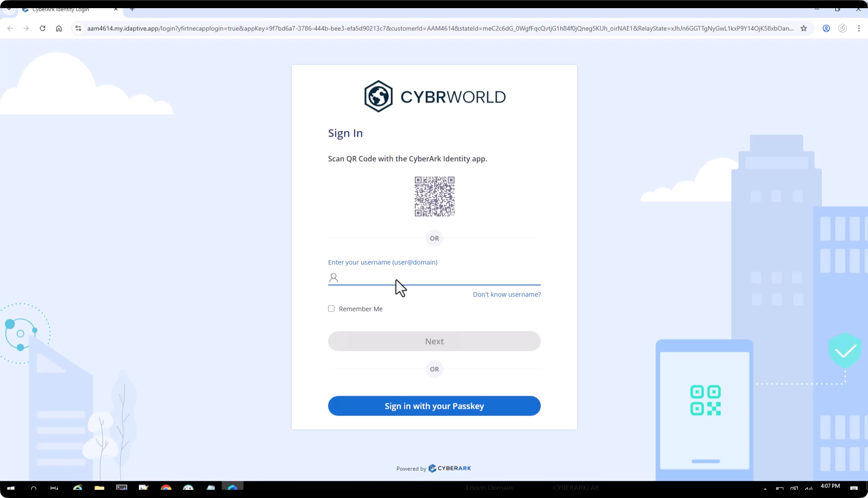
Task: Open a new browser tab
Action: click(x=132, y=9)
